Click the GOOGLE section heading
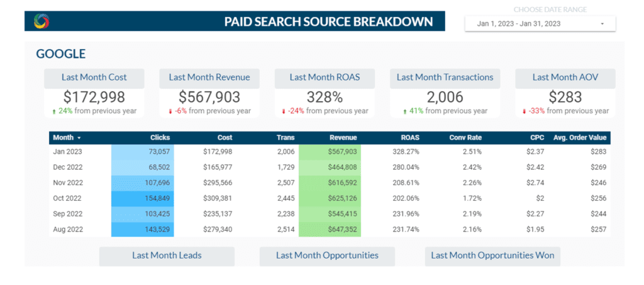This screenshot has width=644, height=285. point(61,54)
